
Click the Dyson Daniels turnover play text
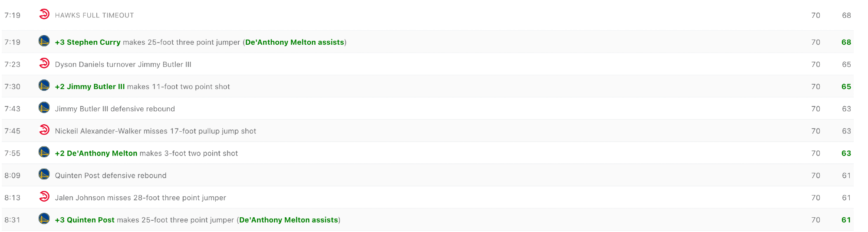click(123, 64)
